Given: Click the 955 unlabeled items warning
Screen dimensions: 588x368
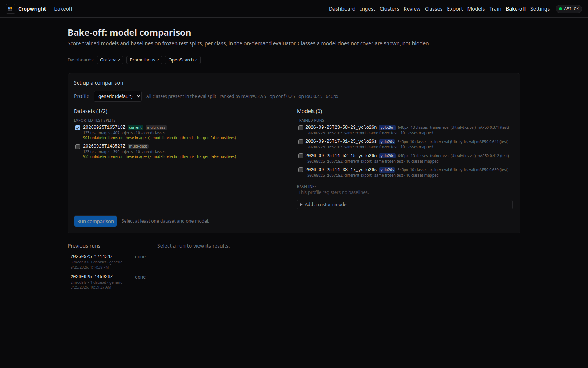Looking at the screenshot, I should 159,157.
